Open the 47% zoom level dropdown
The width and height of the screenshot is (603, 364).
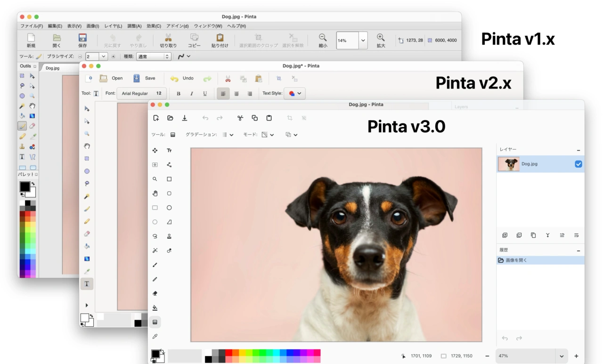[x=561, y=356]
